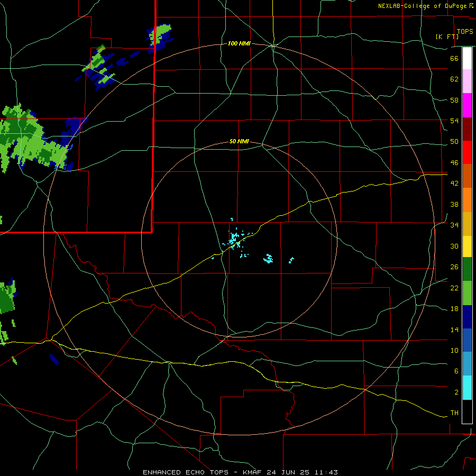Click the NEXLAB-College of DuPage credit text
The width and height of the screenshot is (476, 476).
(x=422, y=6)
